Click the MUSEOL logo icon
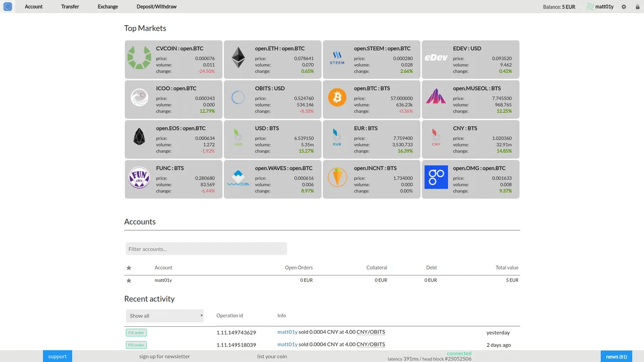 (436, 96)
